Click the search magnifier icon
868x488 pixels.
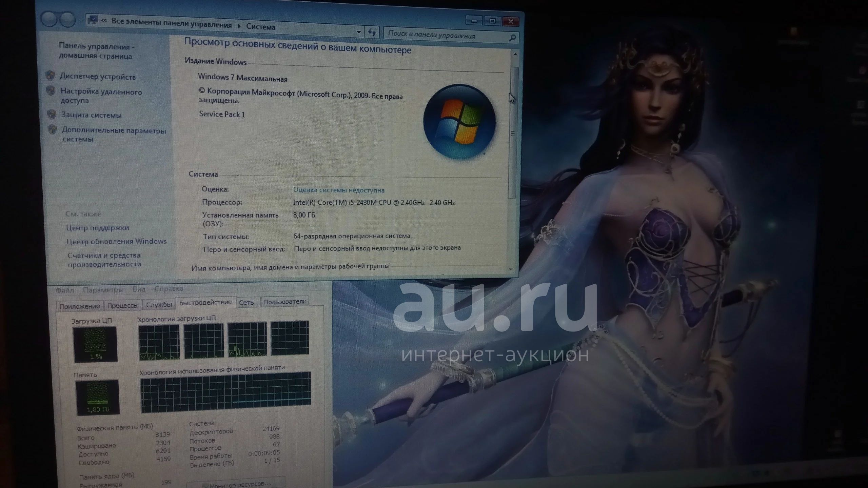513,38
